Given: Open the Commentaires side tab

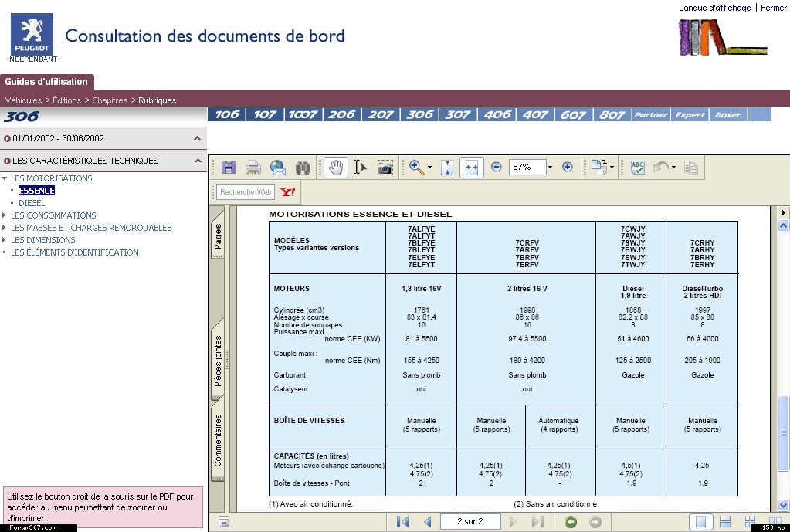Looking at the screenshot, I should click(x=218, y=440).
